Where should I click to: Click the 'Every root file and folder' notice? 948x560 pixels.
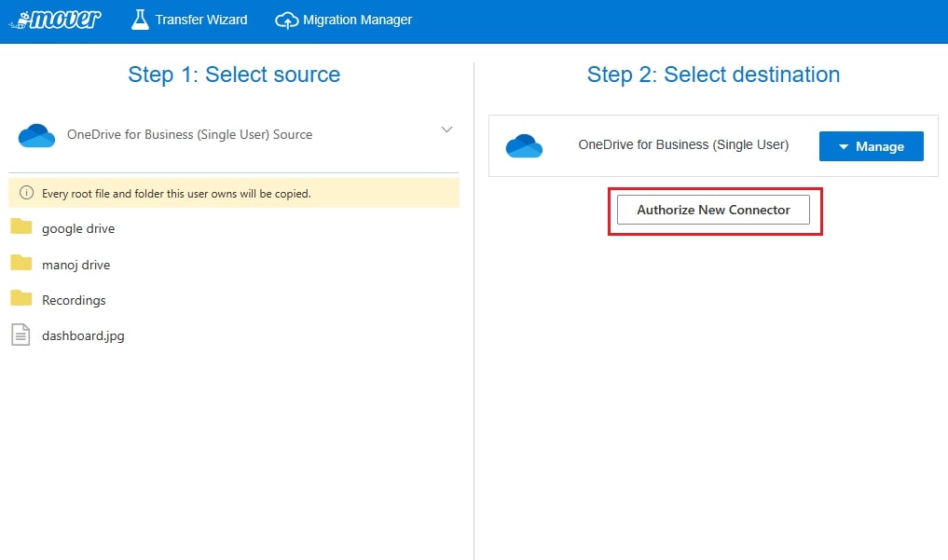234,193
